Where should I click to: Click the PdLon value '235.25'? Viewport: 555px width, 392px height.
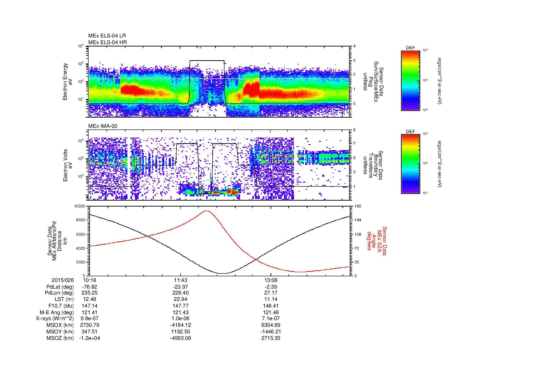click(x=89, y=293)
